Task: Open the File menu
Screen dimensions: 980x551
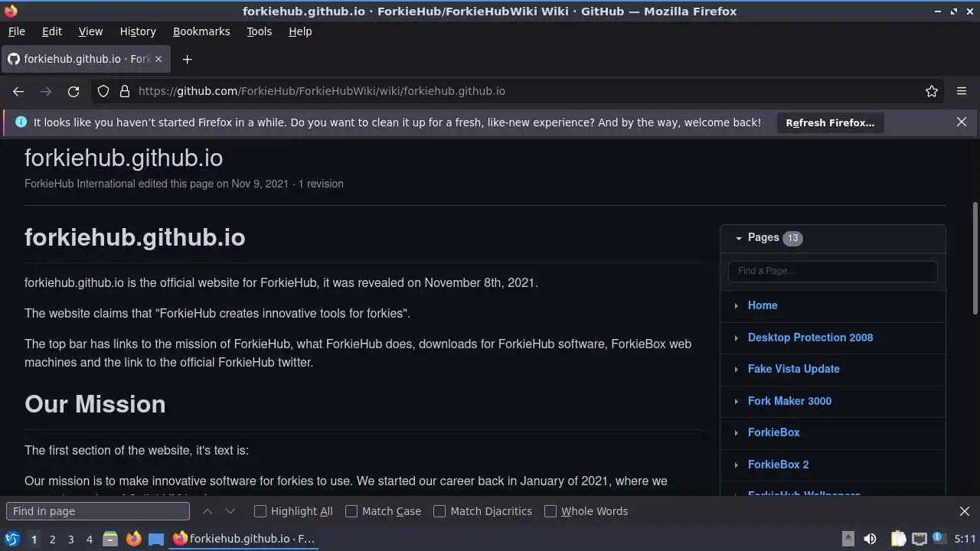Action: point(16,31)
